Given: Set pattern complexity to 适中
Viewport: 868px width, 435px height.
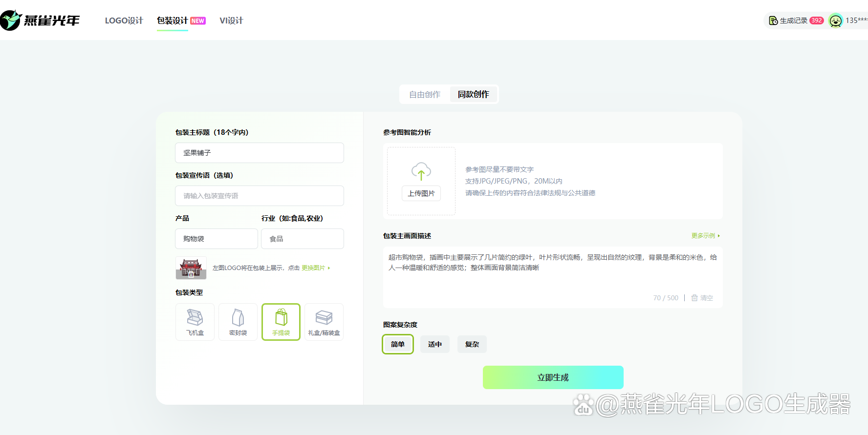Looking at the screenshot, I should tap(435, 344).
